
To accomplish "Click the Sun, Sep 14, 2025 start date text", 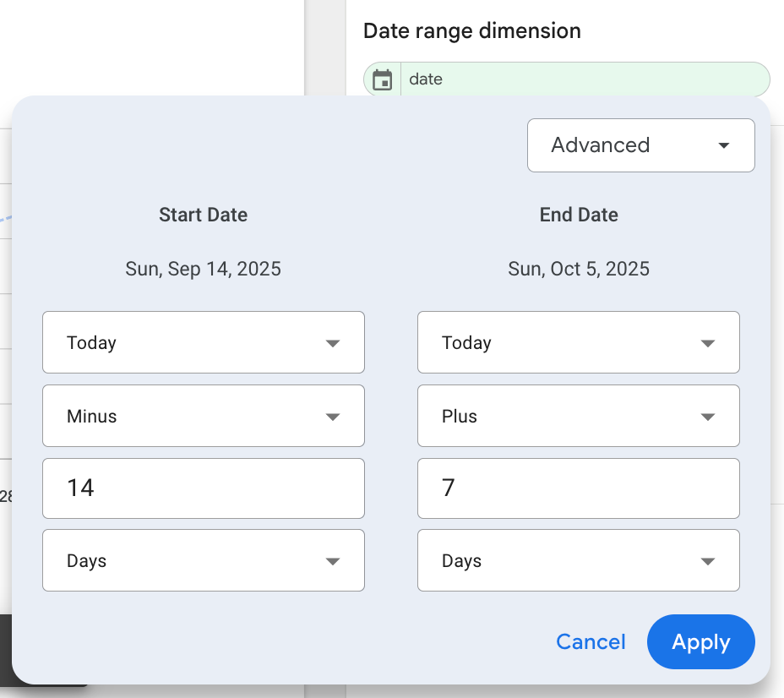I will point(203,270).
